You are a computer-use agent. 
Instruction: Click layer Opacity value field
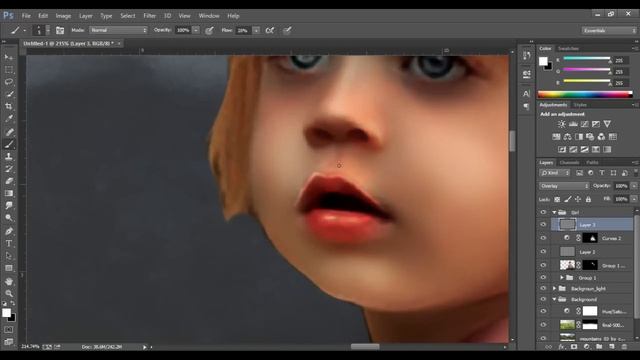621,186
